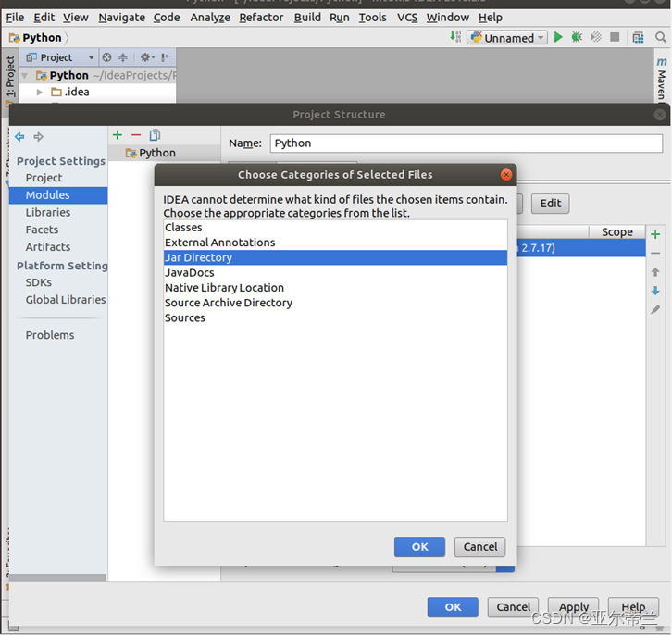Open the Navigate menu
The height and width of the screenshot is (635, 672).
pos(121,18)
